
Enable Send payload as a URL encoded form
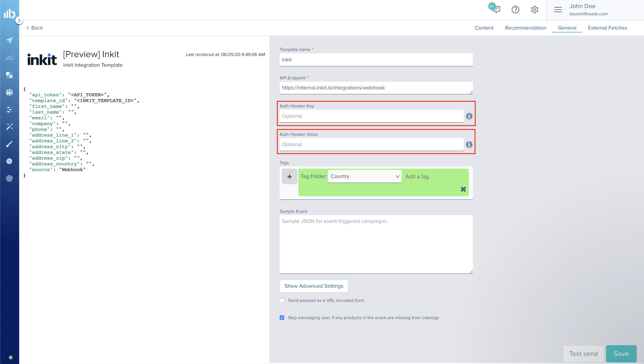282,300
